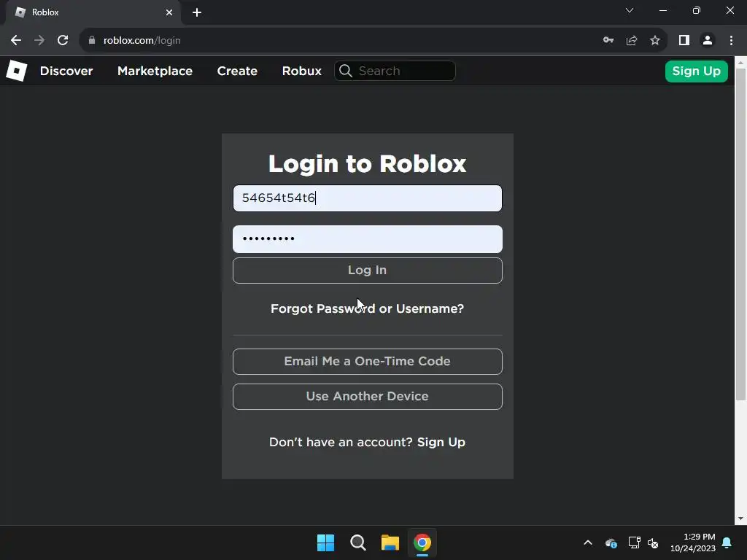The height and width of the screenshot is (560, 747).
Task: Open Chrome three-dot menu
Action: coord(731,41)
